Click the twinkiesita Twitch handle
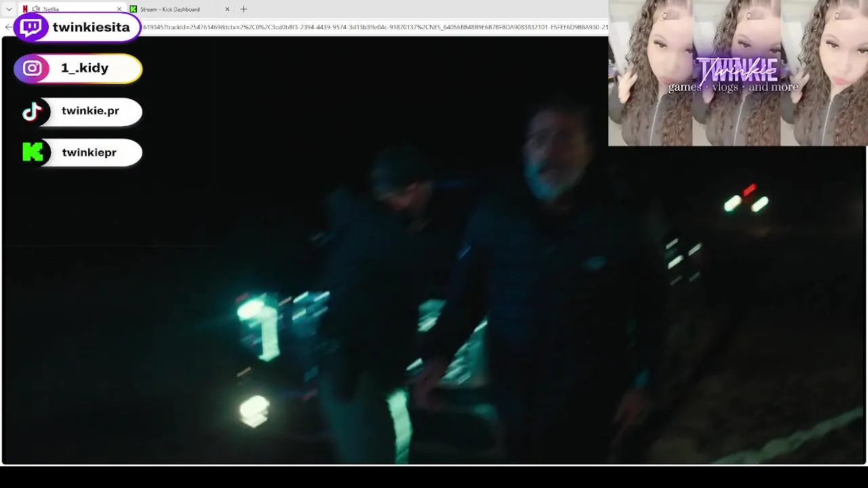Image resolution: width=868 pixels, height=488 pixels. point(91,28)
